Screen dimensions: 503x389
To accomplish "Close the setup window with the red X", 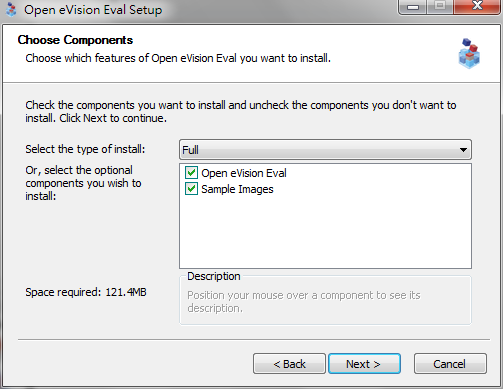I will click(477, 7).
